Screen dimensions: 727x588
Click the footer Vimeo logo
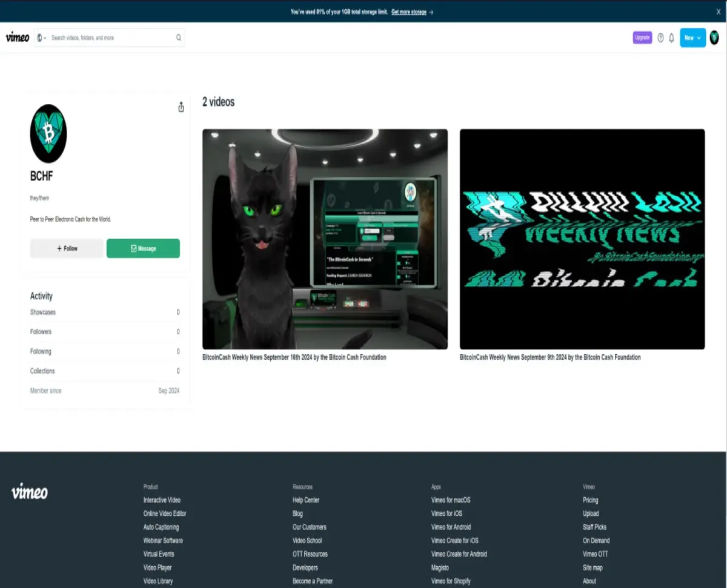[x=30, y=491]
